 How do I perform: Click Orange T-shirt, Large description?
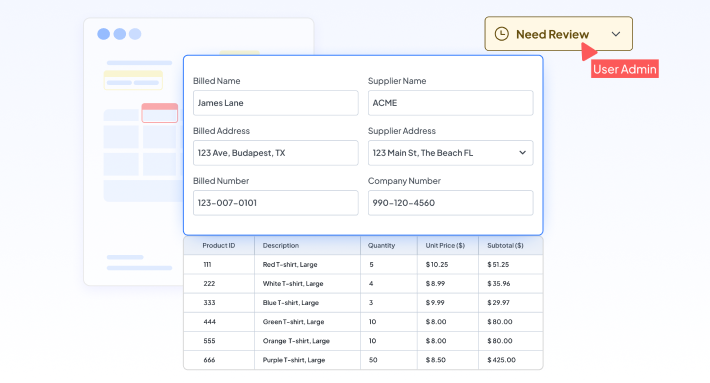click(296, 340)
